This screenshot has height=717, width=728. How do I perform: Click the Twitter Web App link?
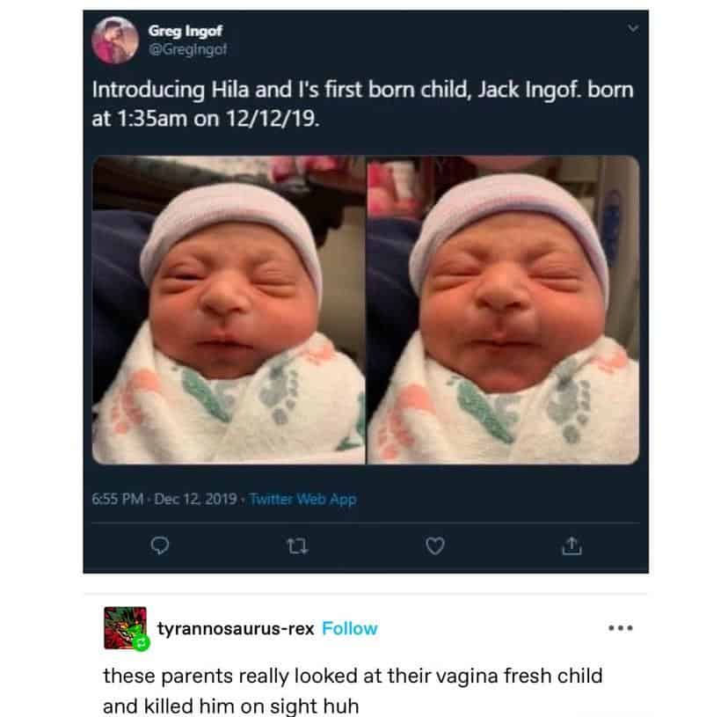click(x=303, y=499)
